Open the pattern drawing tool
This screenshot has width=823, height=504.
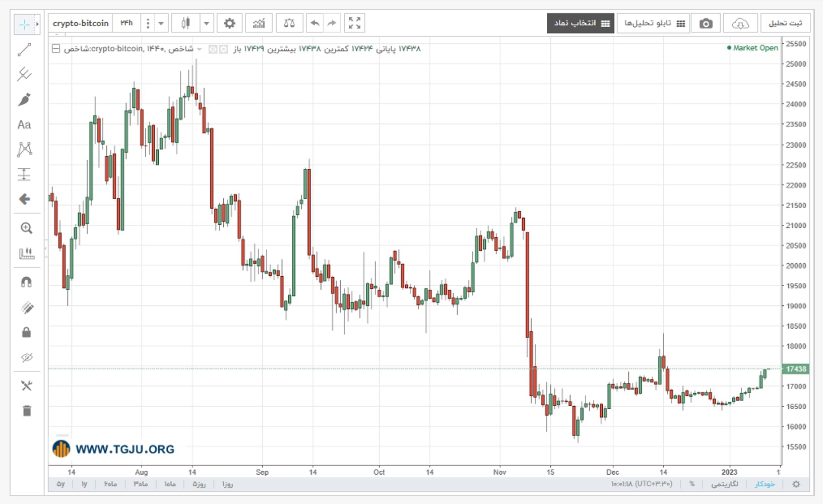coord(24,149)
